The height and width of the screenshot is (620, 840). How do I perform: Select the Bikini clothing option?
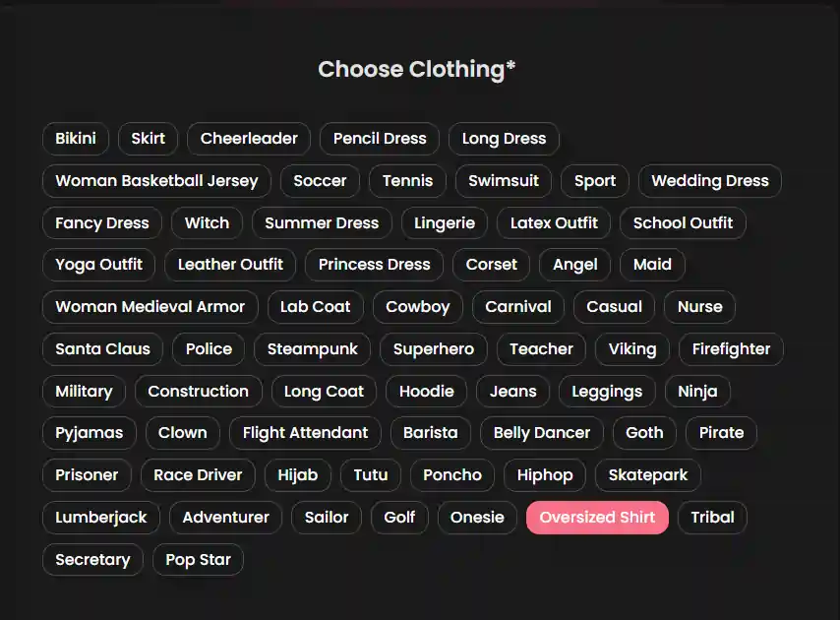tap(75, 139)
